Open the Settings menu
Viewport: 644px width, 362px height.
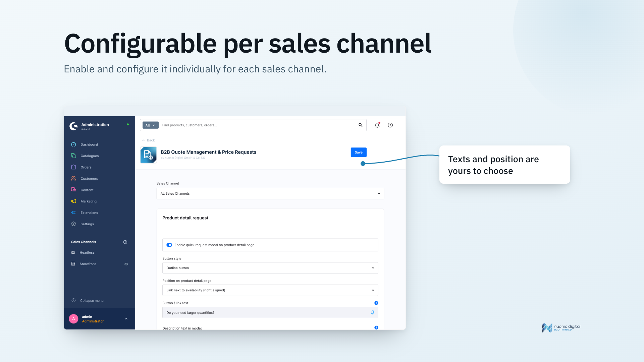point(87,224)
